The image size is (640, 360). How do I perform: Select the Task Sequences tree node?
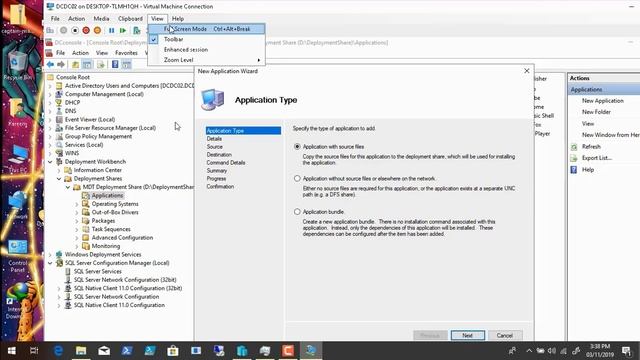(111, 229)
